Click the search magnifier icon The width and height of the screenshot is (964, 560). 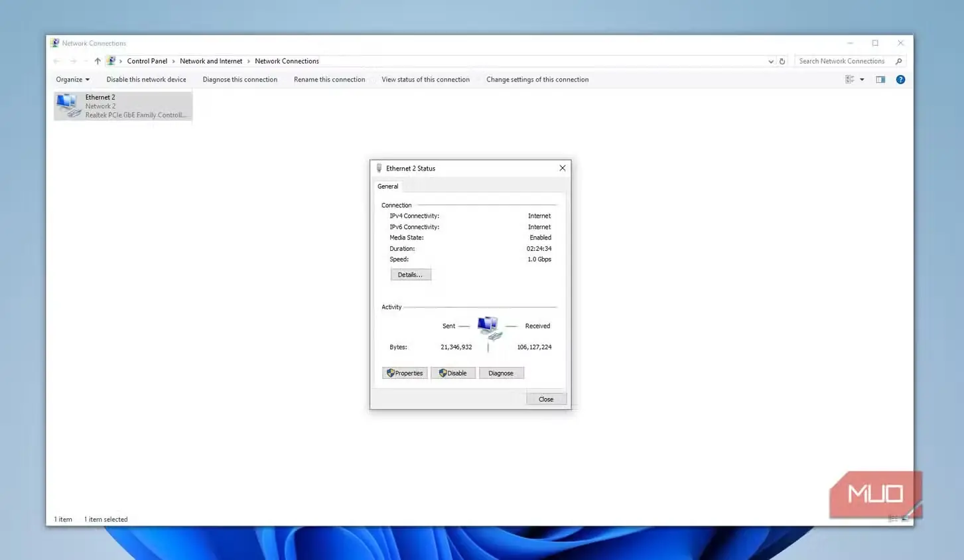click(899, 61)
